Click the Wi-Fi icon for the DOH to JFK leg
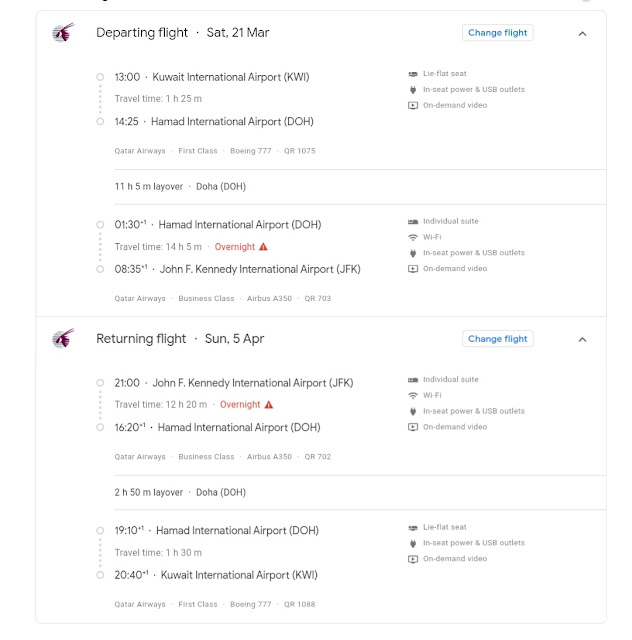The width and height of the screenshot is (632, 640). [413, 237]
